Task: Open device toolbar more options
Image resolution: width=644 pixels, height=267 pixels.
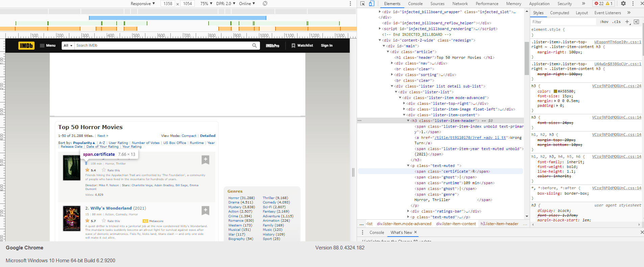Action: coord(350,4)
